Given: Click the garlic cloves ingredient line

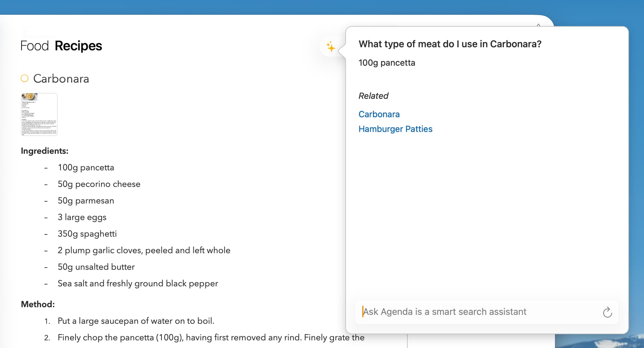Looking at the screenshot, I should tap(144, 250).
